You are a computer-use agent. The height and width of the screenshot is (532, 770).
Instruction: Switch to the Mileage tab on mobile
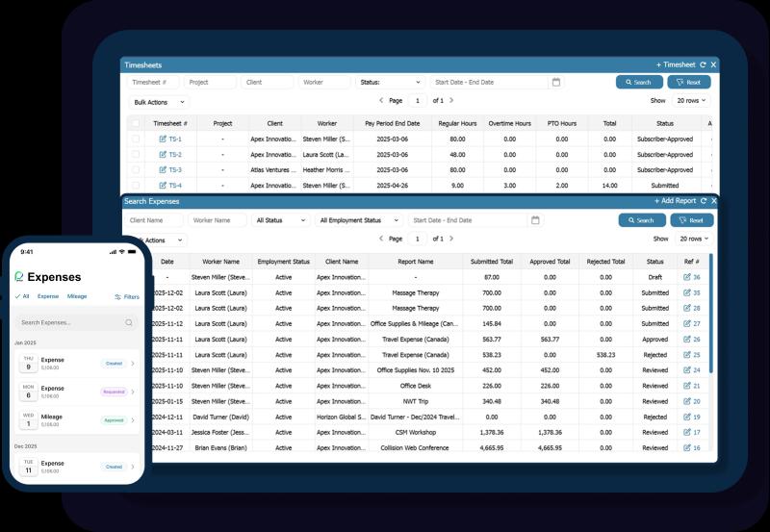coord(76,296)
